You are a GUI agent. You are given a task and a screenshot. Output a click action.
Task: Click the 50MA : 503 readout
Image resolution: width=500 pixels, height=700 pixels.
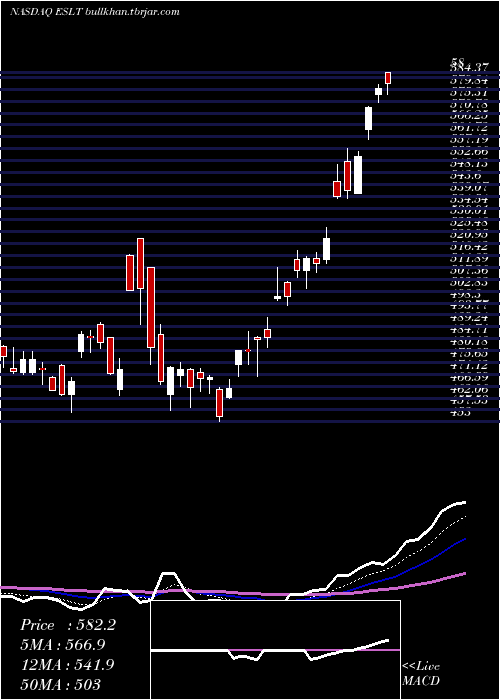coord(60,684)
